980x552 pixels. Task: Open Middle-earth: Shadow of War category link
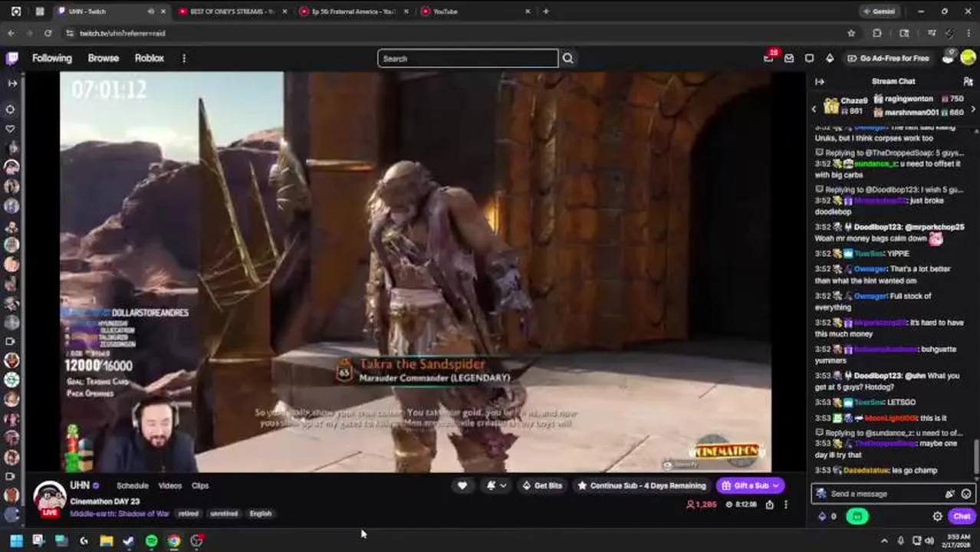[x=120, y=514]
